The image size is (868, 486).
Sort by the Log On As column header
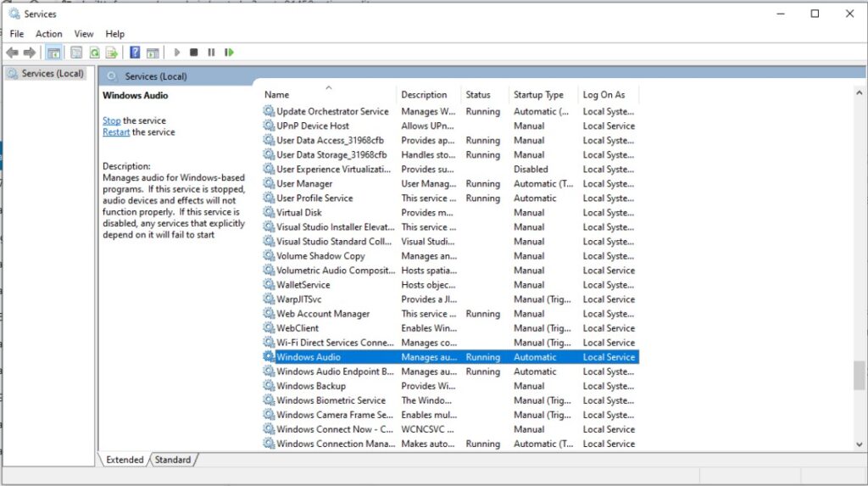pos(609,95)
